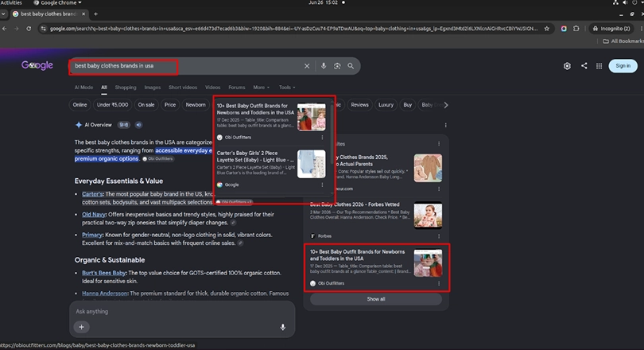Open options menu for Carter's Google popup card
This screenshot has width=644, height=350.
pos(322,185)
